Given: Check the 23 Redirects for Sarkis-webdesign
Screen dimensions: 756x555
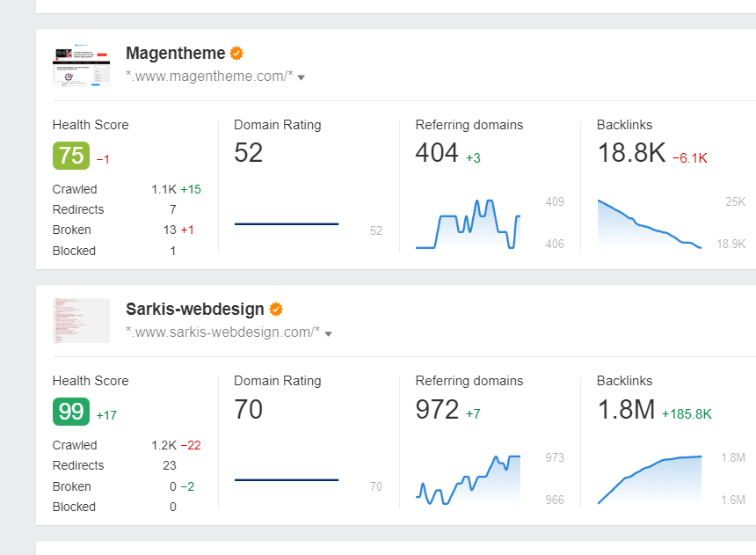Looking at the screenshot, I should pos(169,465).
